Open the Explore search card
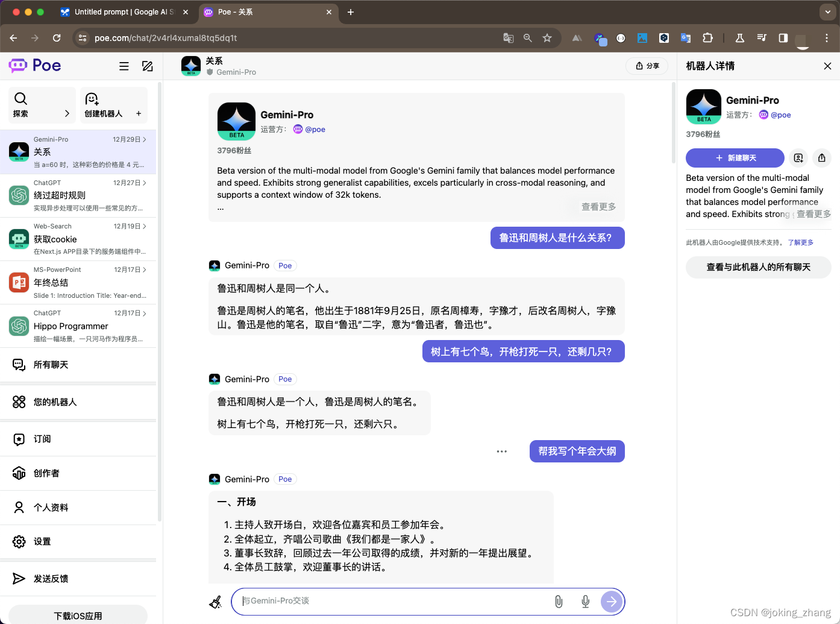The image size is (840, 624). point(42,105)
